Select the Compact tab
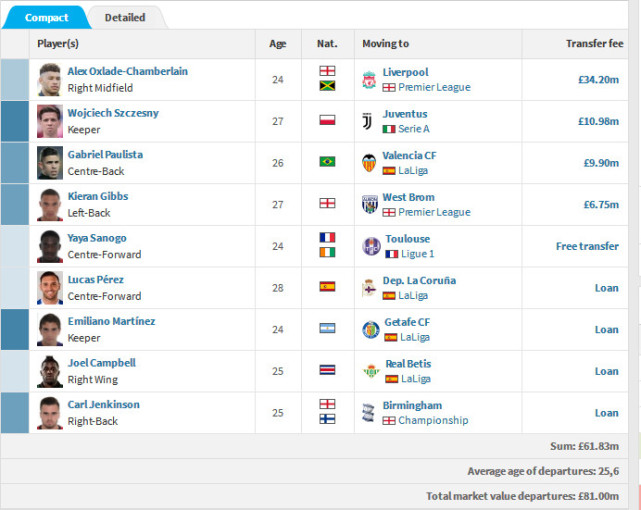The width and height of the screenshot is (641, 510). 47,17
